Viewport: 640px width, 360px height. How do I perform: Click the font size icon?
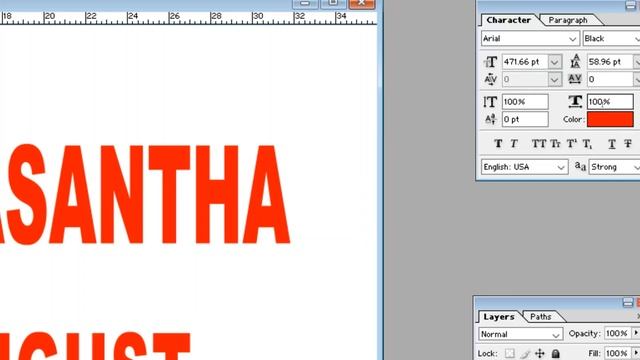point(490,62)
